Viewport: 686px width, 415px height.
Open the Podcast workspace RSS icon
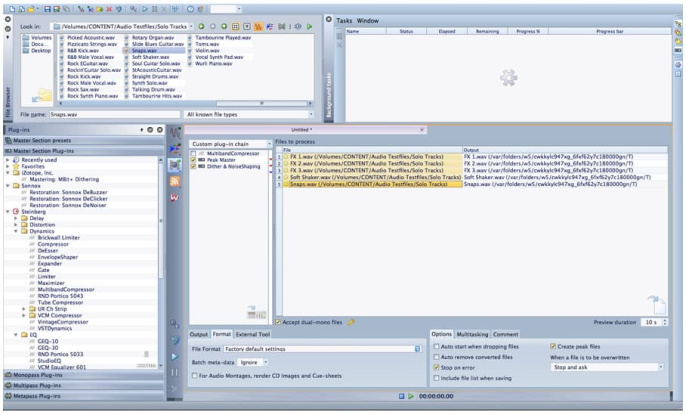click(175, 181)
